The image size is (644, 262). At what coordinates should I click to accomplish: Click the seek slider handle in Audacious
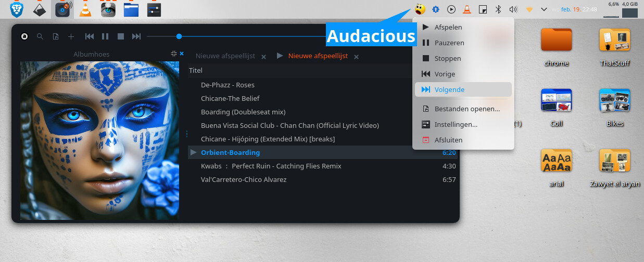[179, 36]
